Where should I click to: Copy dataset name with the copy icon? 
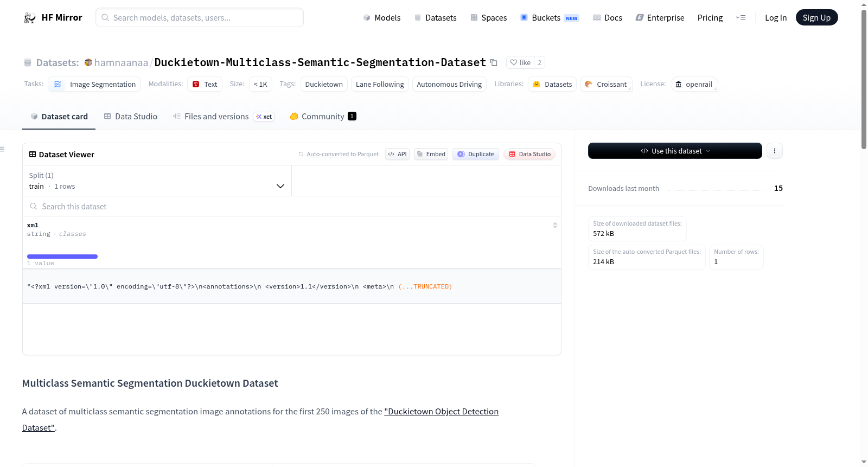(x=494, y=62)
